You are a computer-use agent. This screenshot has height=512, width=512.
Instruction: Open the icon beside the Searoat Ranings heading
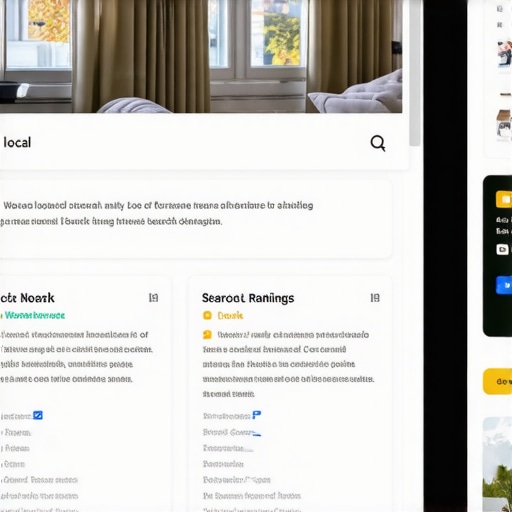tap(375, 298)
